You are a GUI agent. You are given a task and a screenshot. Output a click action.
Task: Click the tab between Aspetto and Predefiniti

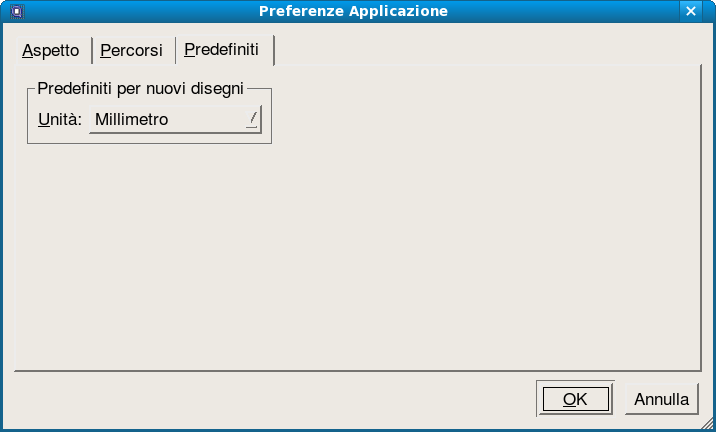coord(131,50)
